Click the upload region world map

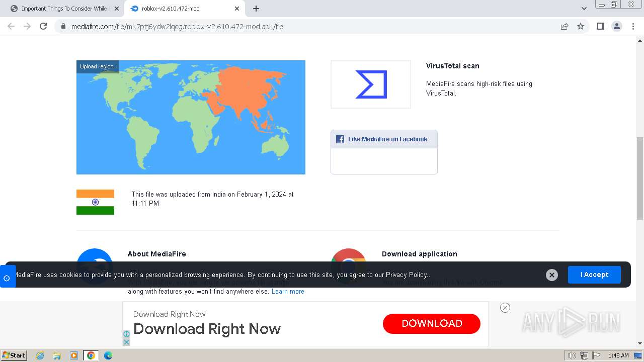191,117
